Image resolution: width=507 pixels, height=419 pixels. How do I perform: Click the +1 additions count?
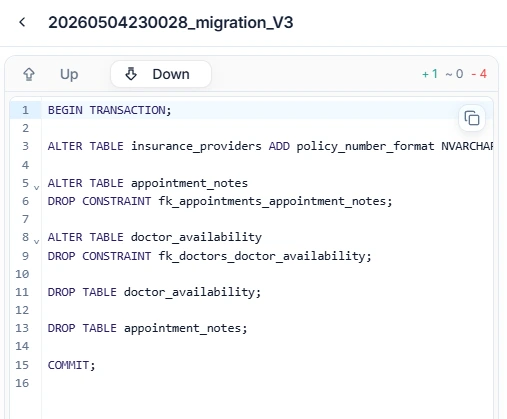(430, 74)
